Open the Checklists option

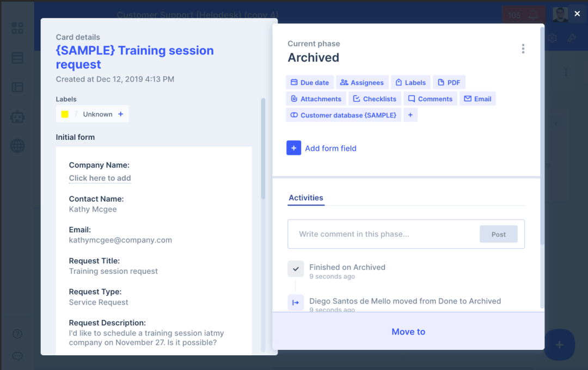375,99
